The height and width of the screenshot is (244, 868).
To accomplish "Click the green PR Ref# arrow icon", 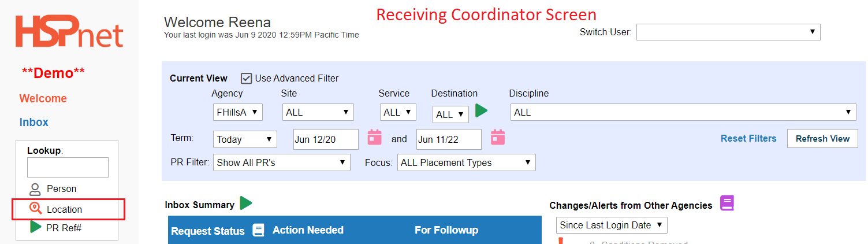I will pyautogui.click(x=36, y=227).
